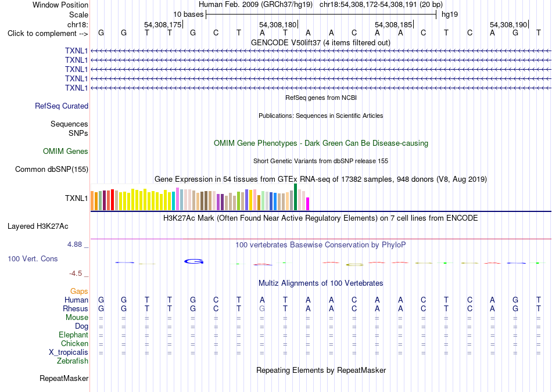Viewport: 552px width, 392px height.
Task: Click the Scale label in the ruler
Action: [78, 15]
